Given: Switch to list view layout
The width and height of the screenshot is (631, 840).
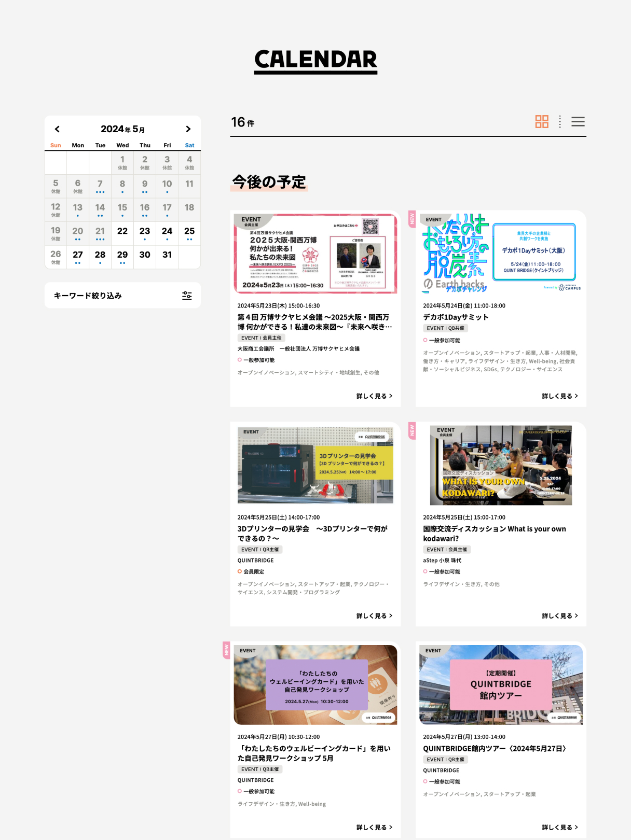Looking at the screenshot, I should [x=578, y=122].
